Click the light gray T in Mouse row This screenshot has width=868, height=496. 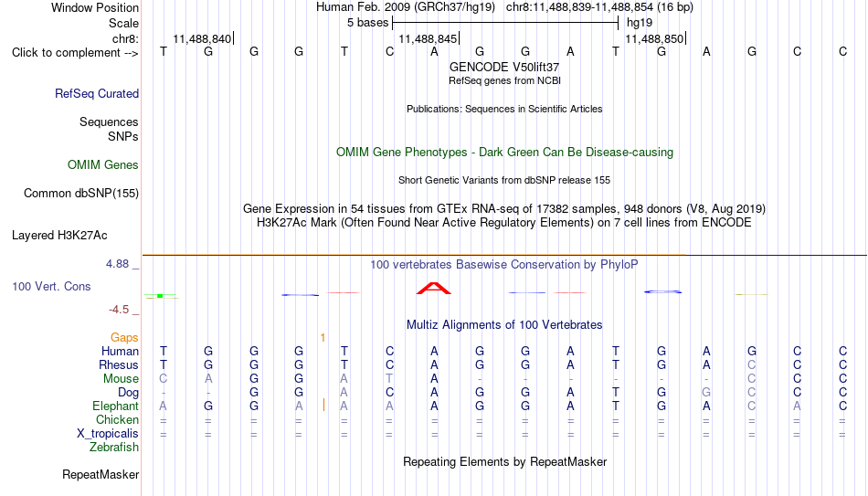pos(390,379)
